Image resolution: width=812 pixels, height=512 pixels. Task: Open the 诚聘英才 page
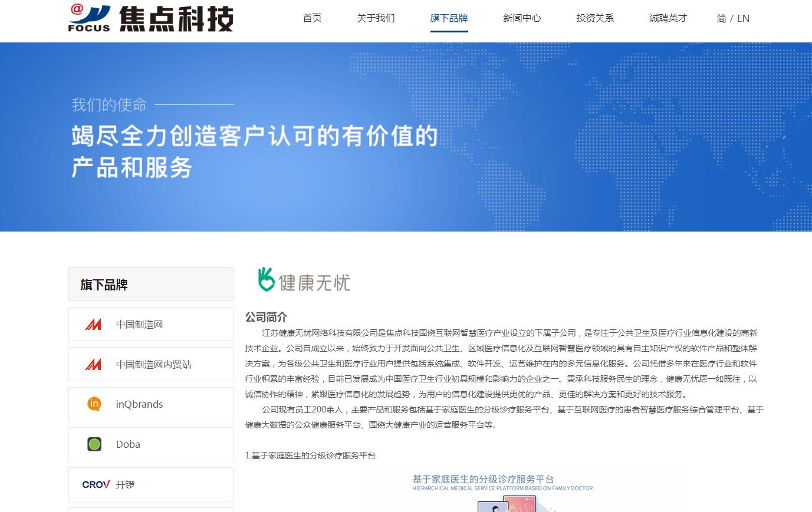coord(668,18)
